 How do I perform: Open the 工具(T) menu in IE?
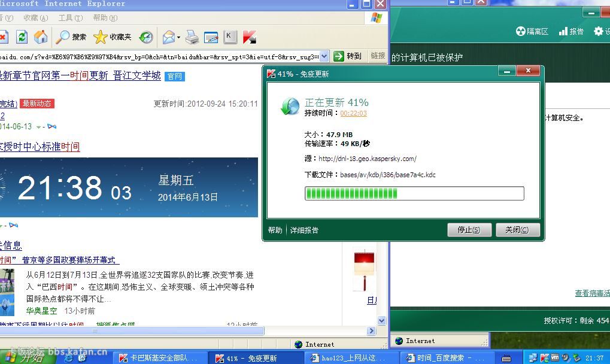click(71, 18)
